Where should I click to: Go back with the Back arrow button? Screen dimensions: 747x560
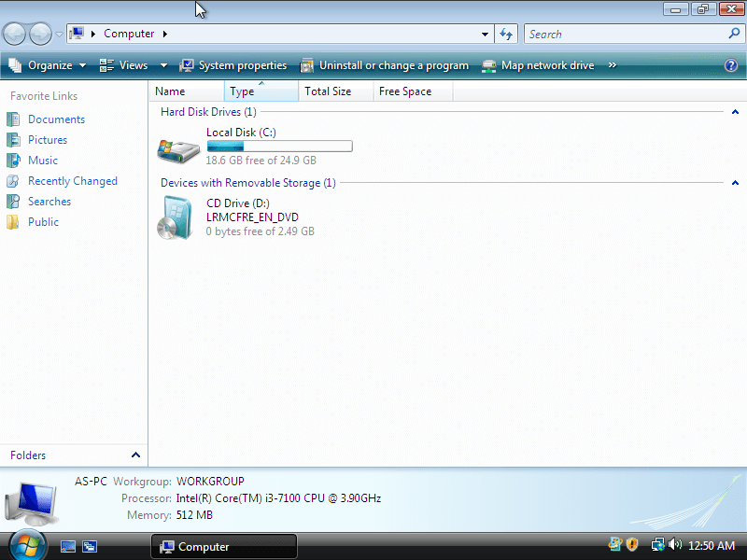coord(14,34)
